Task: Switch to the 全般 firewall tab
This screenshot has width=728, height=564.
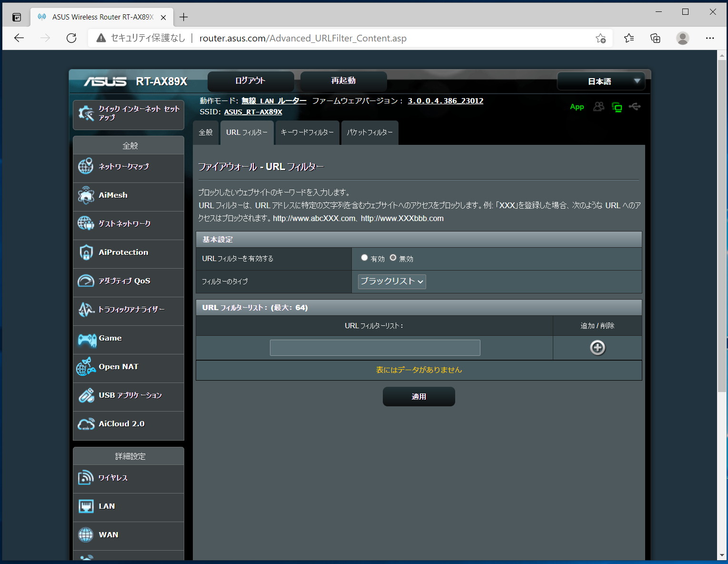Action: (206, 132)
